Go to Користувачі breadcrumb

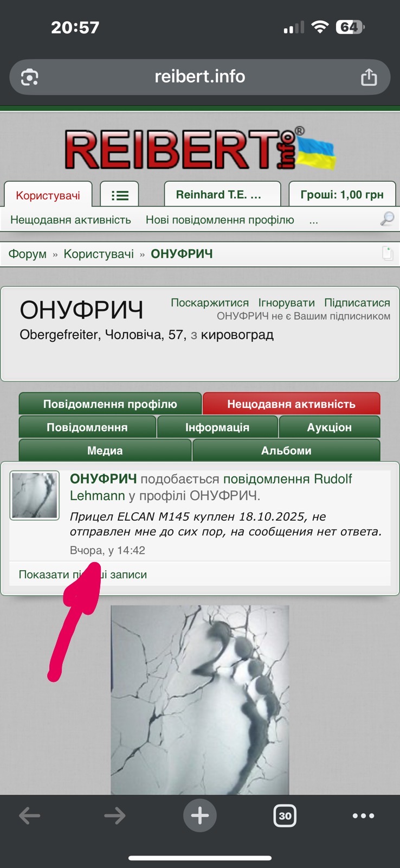point(99,254)
